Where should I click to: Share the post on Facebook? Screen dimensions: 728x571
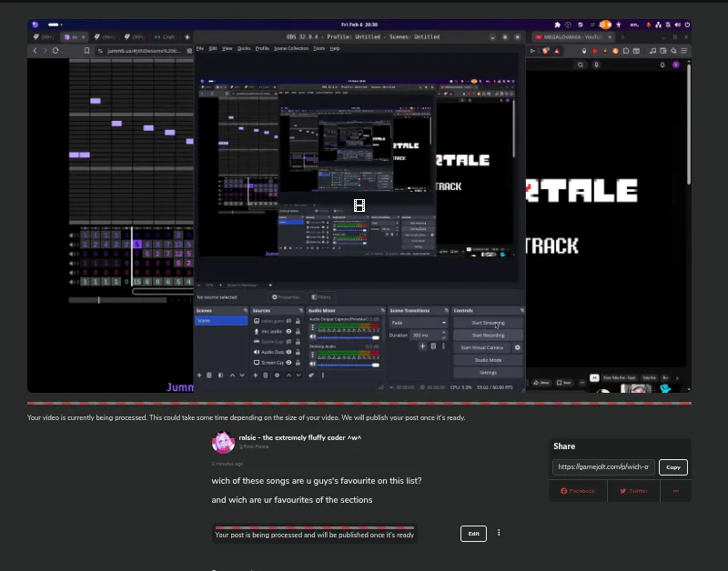(x=578, y=491)
